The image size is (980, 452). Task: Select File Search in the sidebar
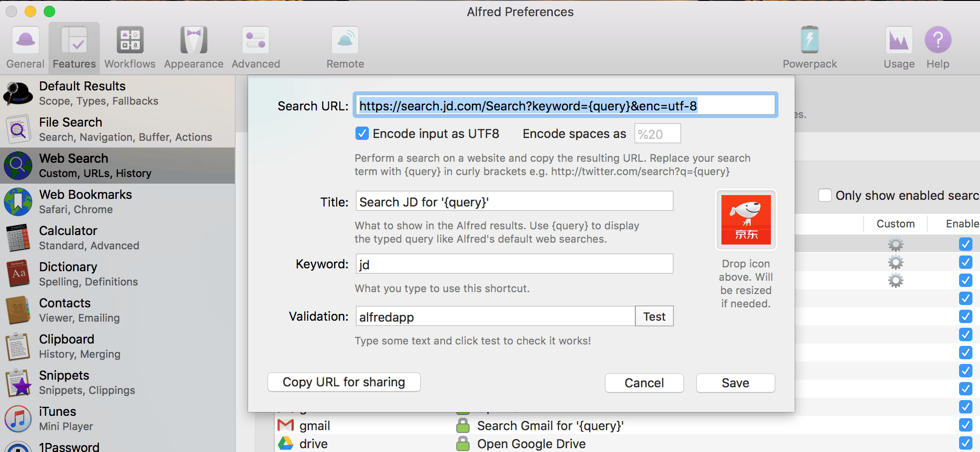(117, 129)
